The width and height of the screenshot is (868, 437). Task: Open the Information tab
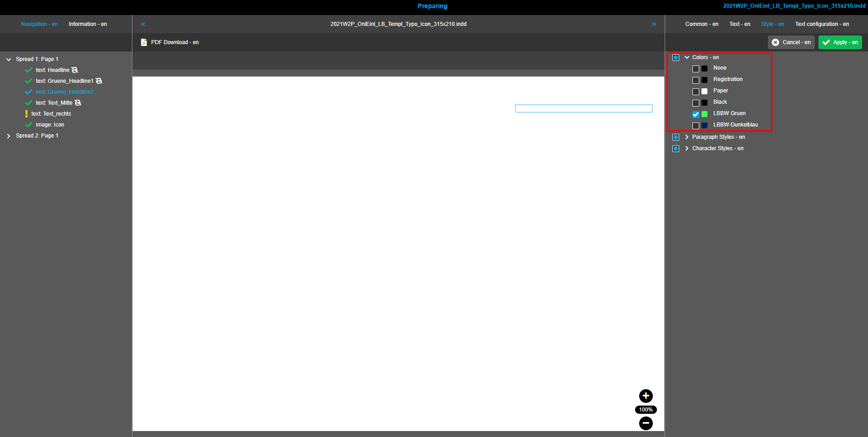click(88, 24)
